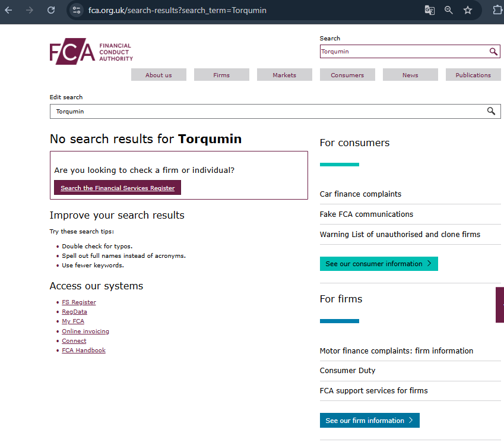Open Motor finance complaints: firm information
This screenshot has height=442, width=504.
[397, 351]
